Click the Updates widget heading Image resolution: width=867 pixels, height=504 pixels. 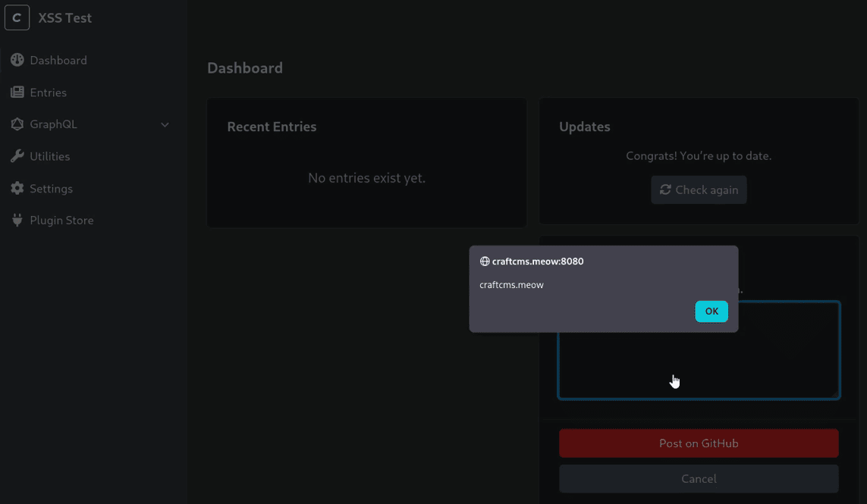[x=585, y=127]
